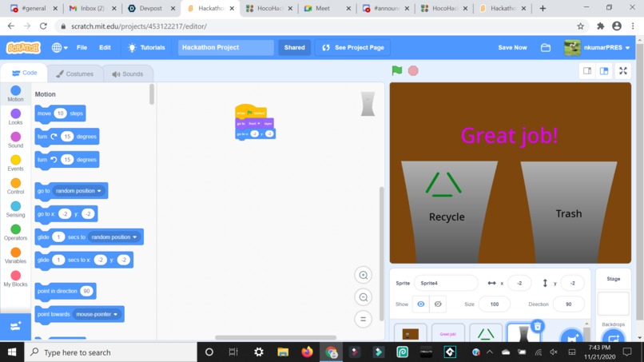This screenshot has height=362, width=644.
Task: Edit the Sprite4 name field
Action: 446,283
